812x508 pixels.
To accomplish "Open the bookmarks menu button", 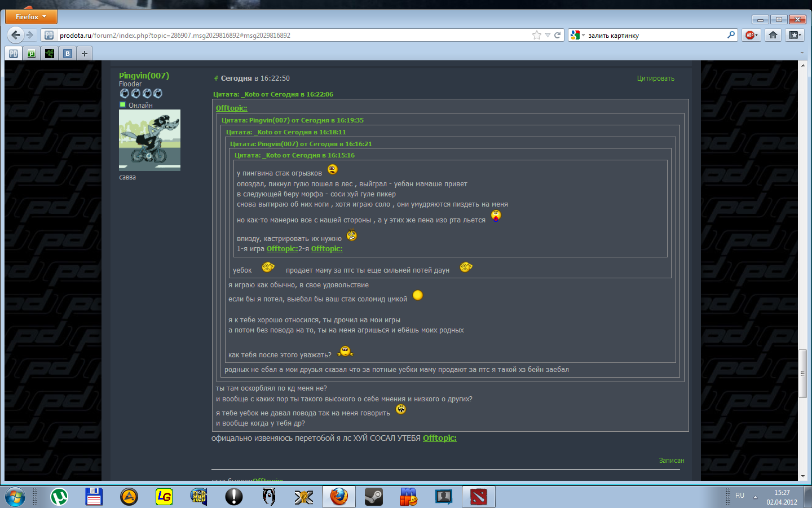I will pos(795,35).
